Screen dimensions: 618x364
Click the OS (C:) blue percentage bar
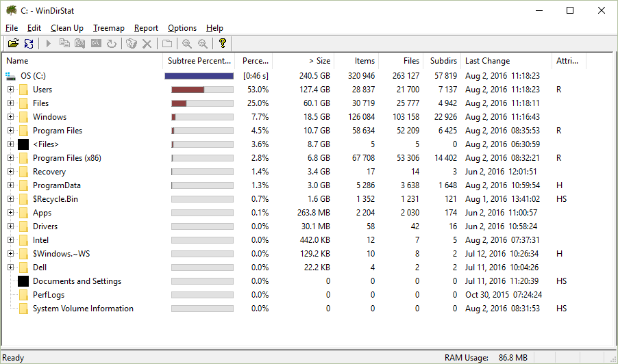point(199,76)
